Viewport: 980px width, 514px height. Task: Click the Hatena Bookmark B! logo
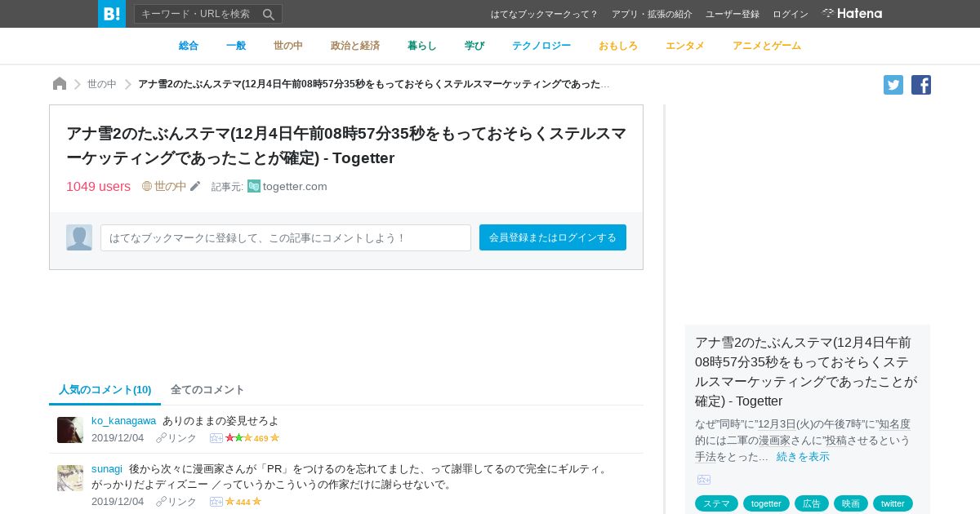click(112, 14)
